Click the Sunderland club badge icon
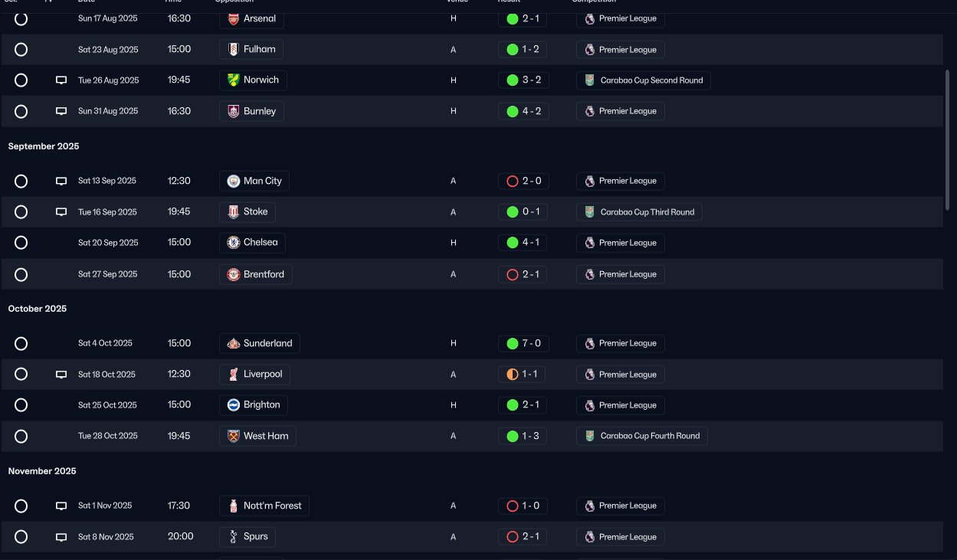Screen dimensions: 957x560 [234, 343]
